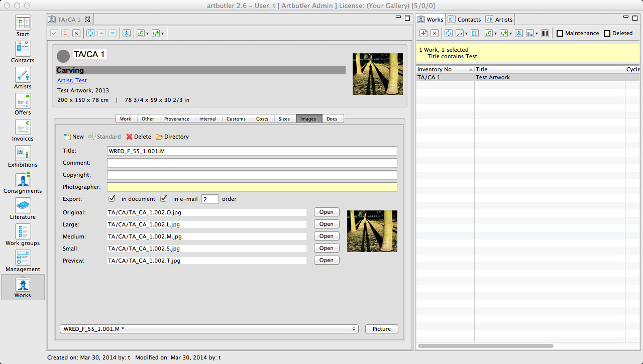Screen dimensions: 643x364
Task: Click Open button for Preview image
Action: [327, 260]
